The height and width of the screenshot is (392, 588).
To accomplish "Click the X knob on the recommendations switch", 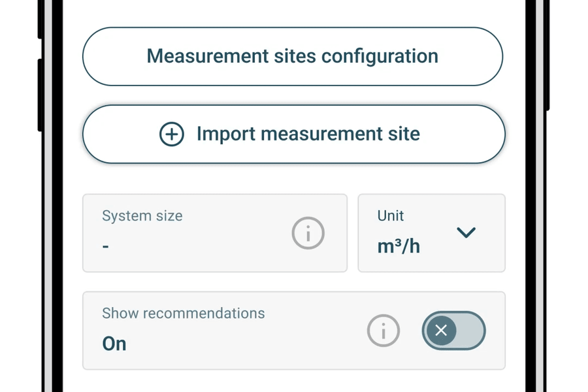I will pyautogui.click(x=441, y=331).
